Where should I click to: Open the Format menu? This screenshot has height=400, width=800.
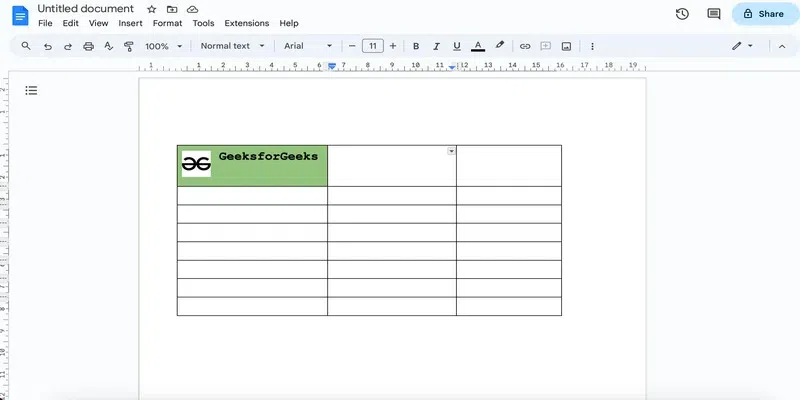[167, 23]
